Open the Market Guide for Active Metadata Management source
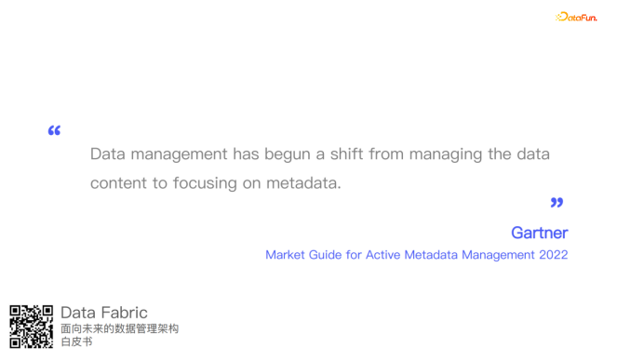The height and width of the screenshot is (361, 644). click(417, 255)
